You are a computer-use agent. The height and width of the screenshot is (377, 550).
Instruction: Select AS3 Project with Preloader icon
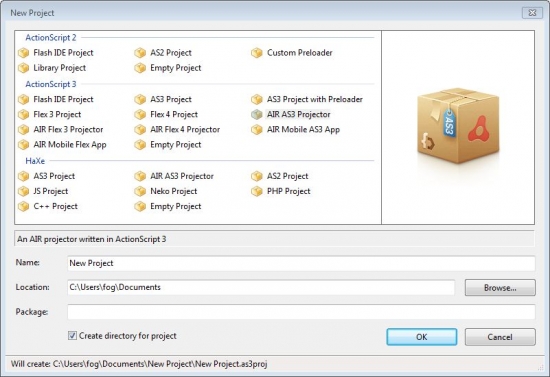(257, 100)
